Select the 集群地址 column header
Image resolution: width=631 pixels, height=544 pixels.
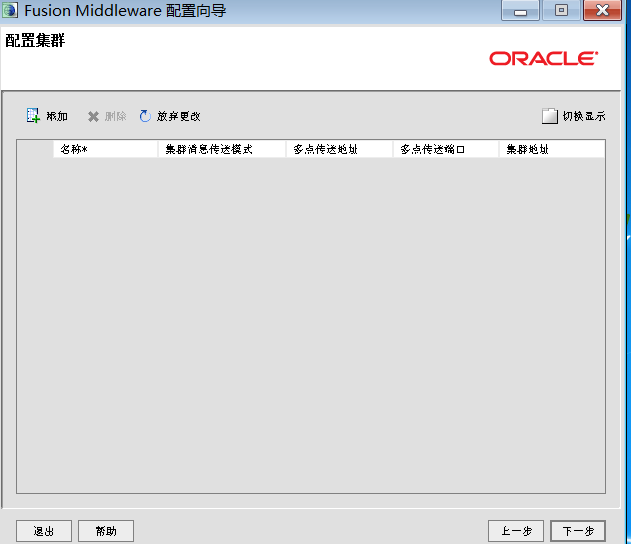pos(552,149)
